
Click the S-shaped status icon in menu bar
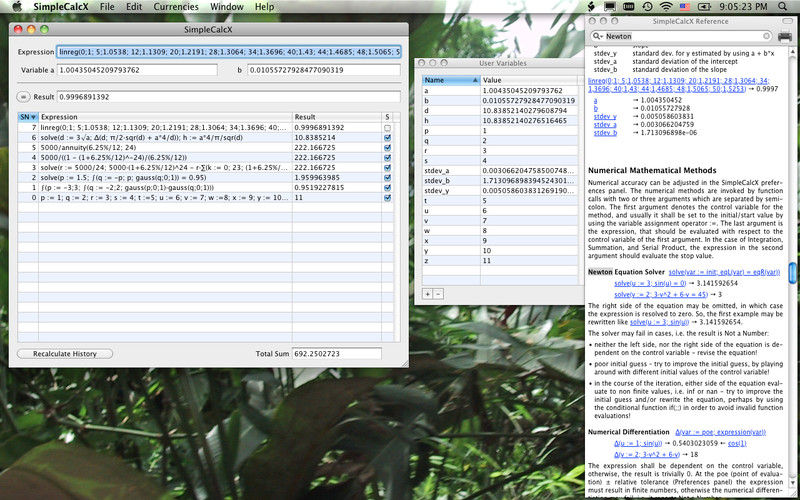pos(591,7)
